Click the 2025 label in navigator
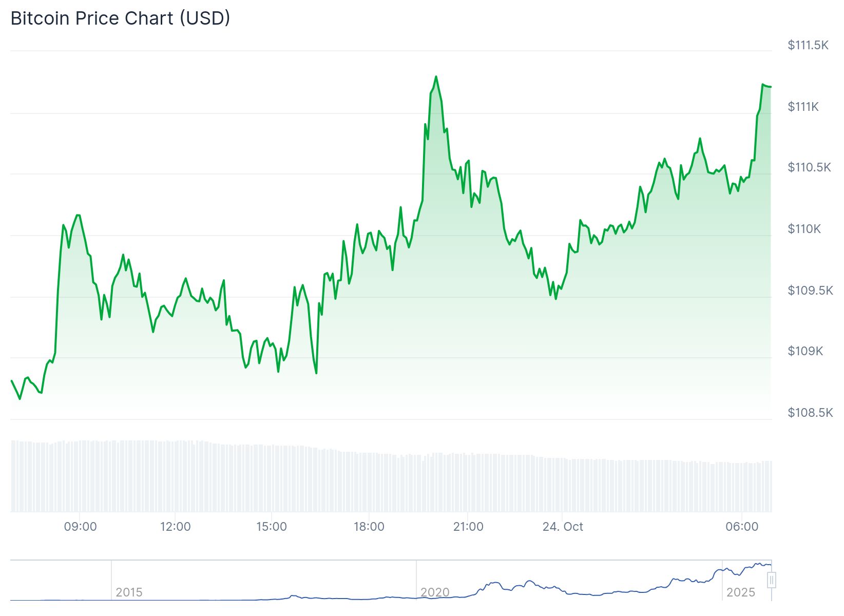844x616 pixels. pyautogui.click(x=740, y=592)
